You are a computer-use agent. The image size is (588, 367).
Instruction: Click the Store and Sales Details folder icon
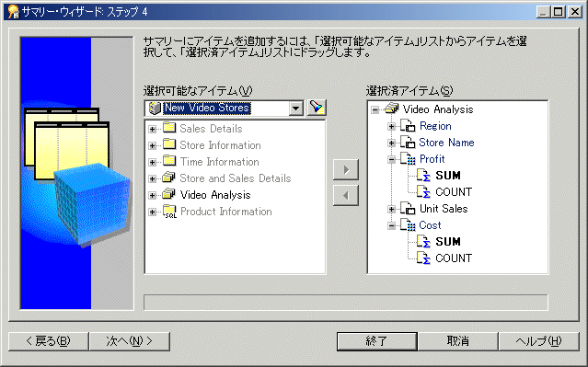click(x=169, y=178)
